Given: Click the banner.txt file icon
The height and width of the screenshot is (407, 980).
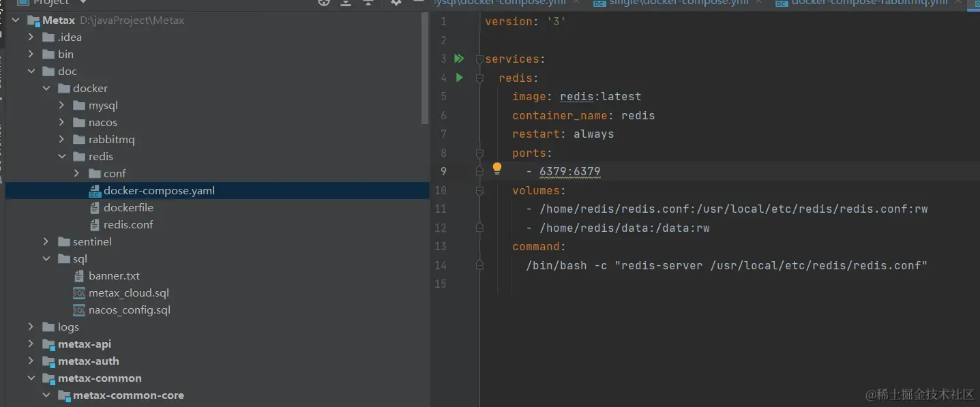Looking at the screenshot, I should click(x=79, y=276).
